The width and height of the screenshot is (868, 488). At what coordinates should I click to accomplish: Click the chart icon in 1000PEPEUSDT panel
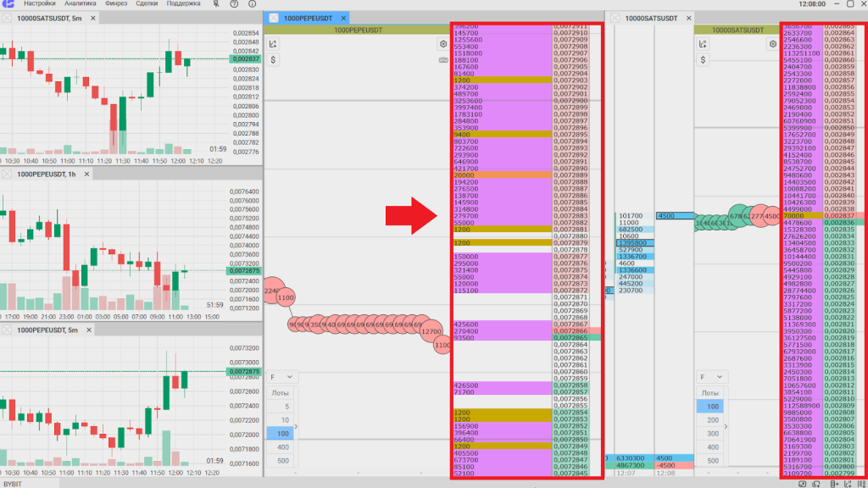(274, 44)
